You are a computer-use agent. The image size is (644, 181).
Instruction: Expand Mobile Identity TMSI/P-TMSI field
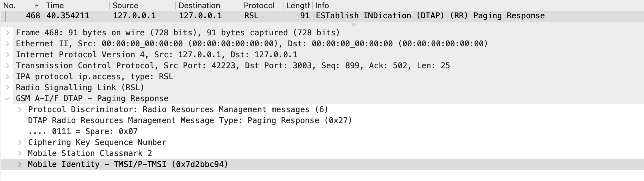coord(20,164)
